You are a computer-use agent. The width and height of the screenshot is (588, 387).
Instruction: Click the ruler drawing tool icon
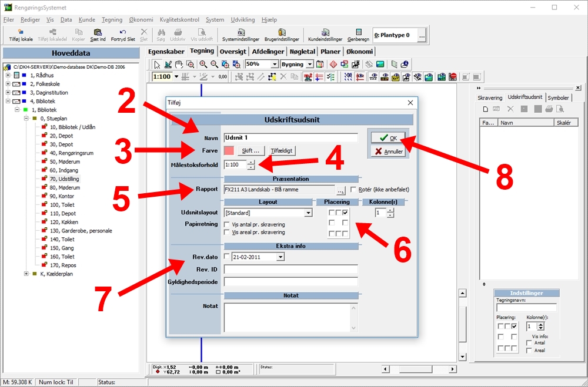[168, 65]
